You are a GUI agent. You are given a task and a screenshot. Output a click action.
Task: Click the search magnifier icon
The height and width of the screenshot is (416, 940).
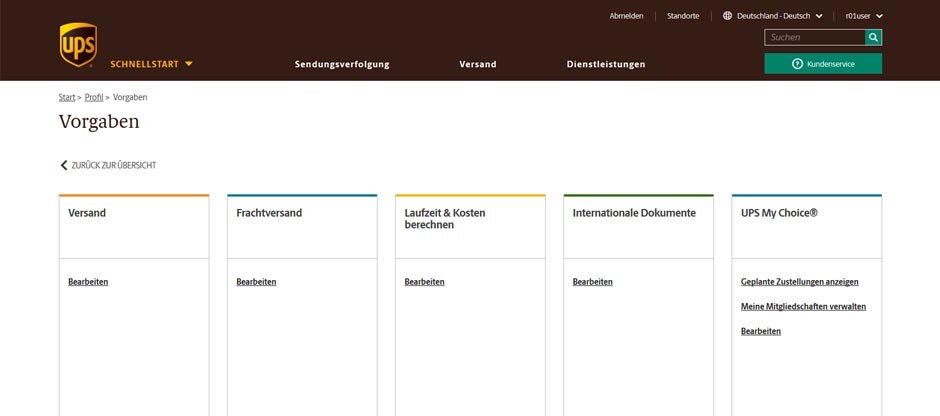coord(873,37)
